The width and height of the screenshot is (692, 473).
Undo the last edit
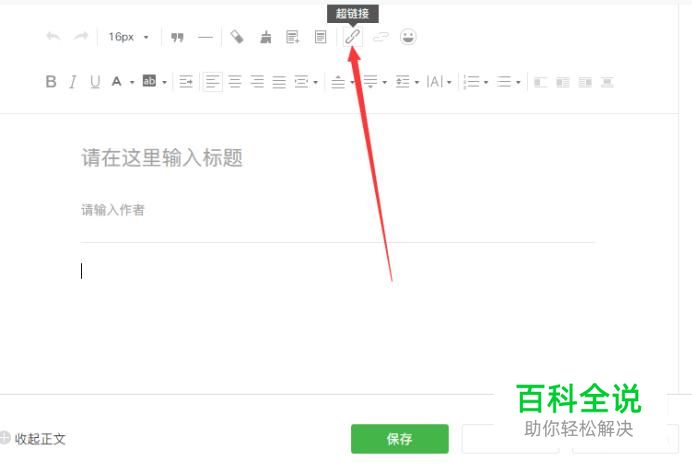point(53,36)
